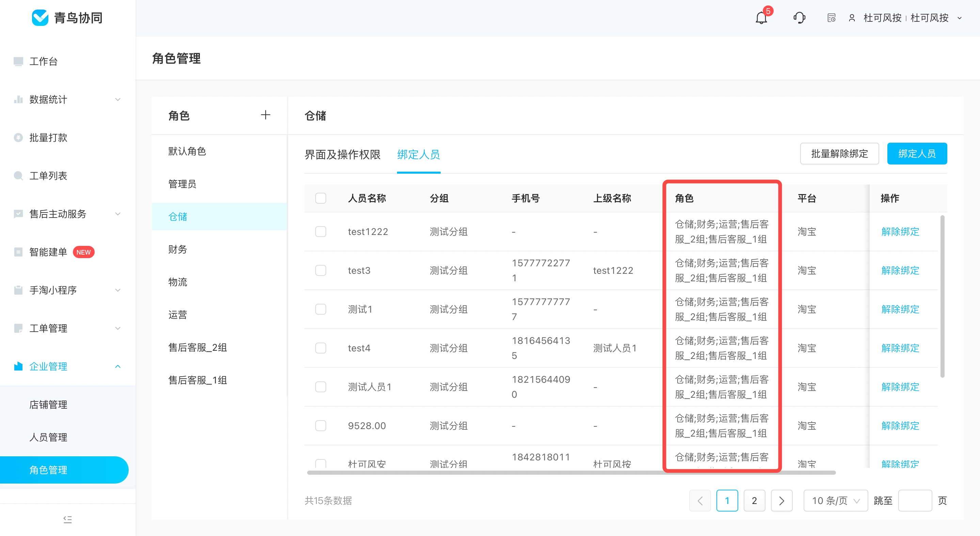Open 角色管理 submenu item
The width and height of the screenshot is (980, 536).
click(x=64, y=470)
